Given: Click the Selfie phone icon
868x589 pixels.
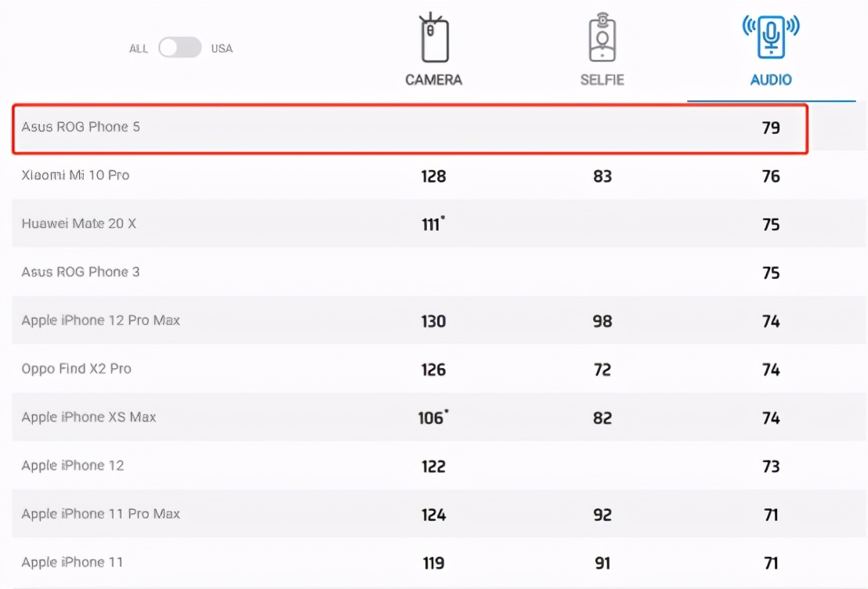Looking at the screenshot, I should [602, 38].
